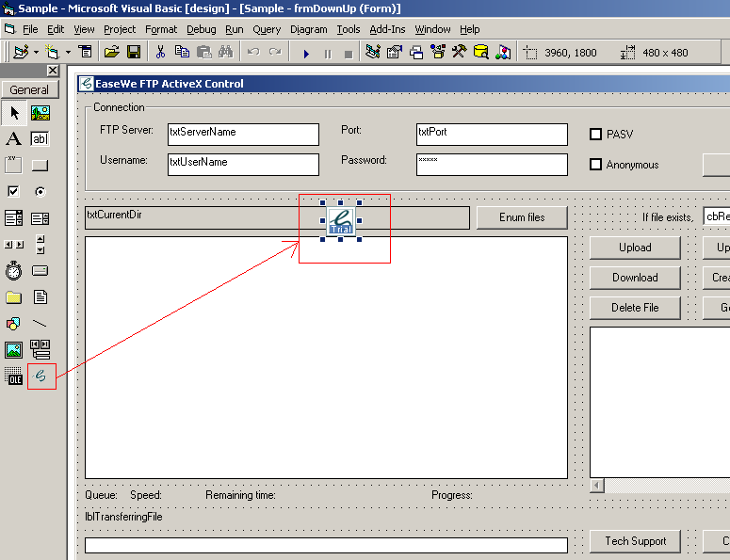730x560 pixels.
Task: Select the HScrollBar control in the toolbox
Action: point(13,244)
